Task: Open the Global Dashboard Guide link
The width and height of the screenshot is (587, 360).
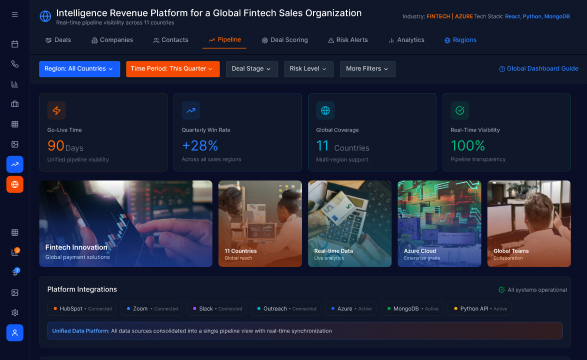Action: tap(539, 69)
